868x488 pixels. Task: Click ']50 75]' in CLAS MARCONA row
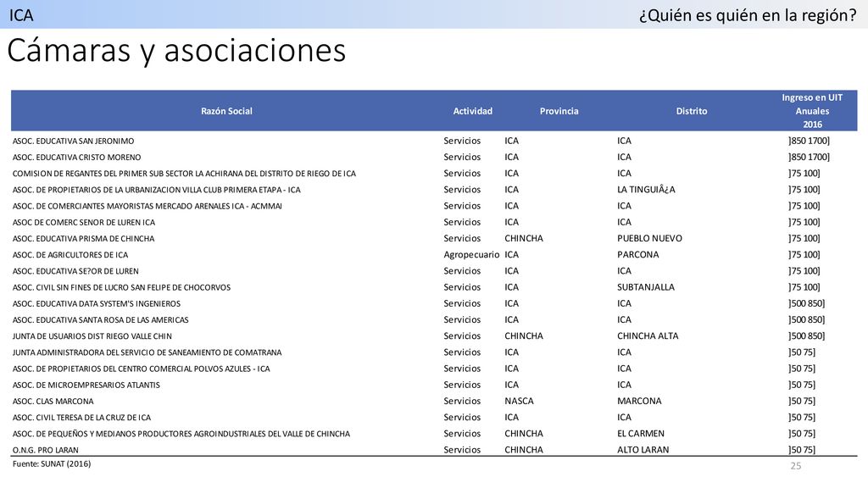802,401
